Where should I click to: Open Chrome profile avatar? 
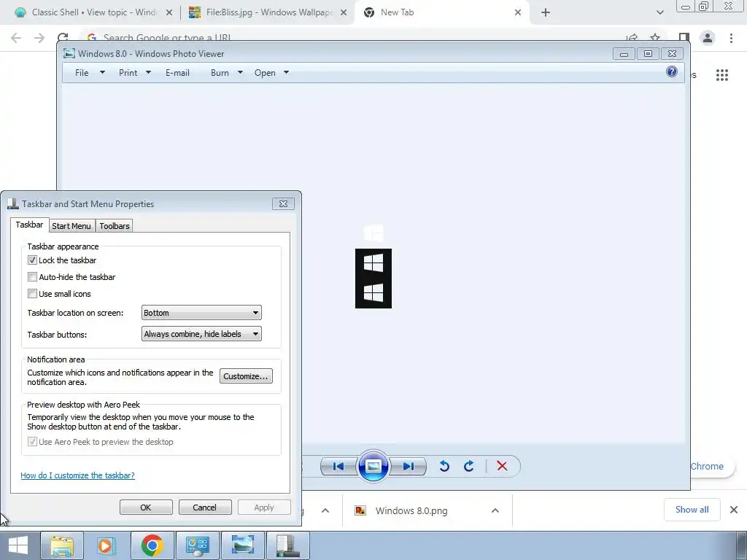point(708,38)
